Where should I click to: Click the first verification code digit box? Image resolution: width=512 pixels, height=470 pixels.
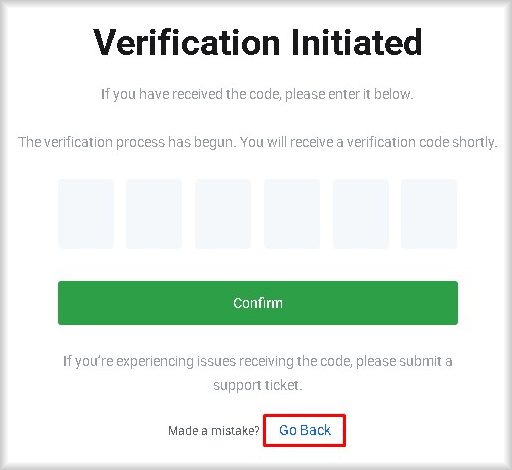(86, 214)
